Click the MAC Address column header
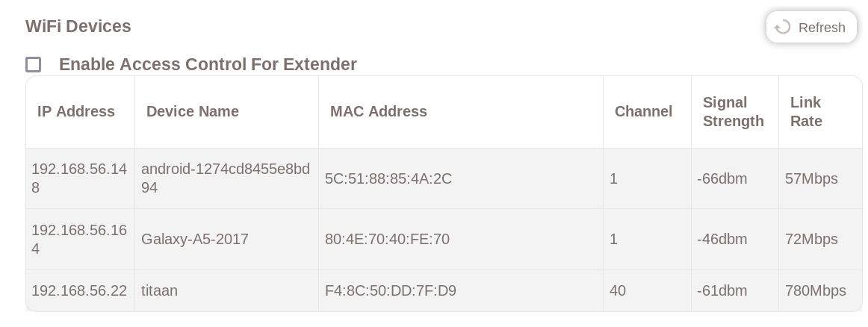 tap(379, 111)
